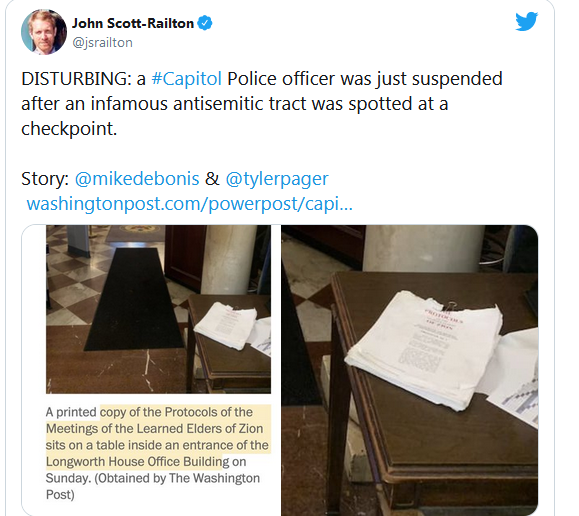Click the stack of papers in right photo
The height and width of the screenshot is (516, 579).
coord(425,349)
